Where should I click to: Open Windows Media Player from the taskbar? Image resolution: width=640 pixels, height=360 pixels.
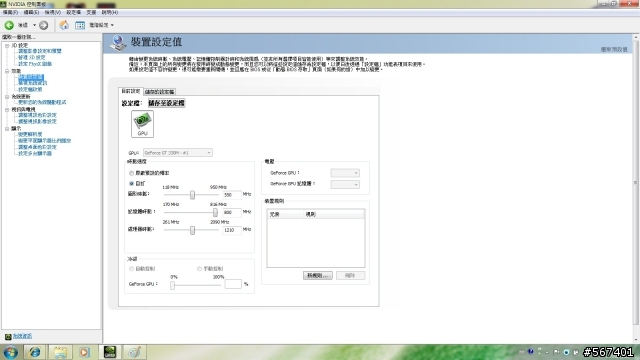84,352
